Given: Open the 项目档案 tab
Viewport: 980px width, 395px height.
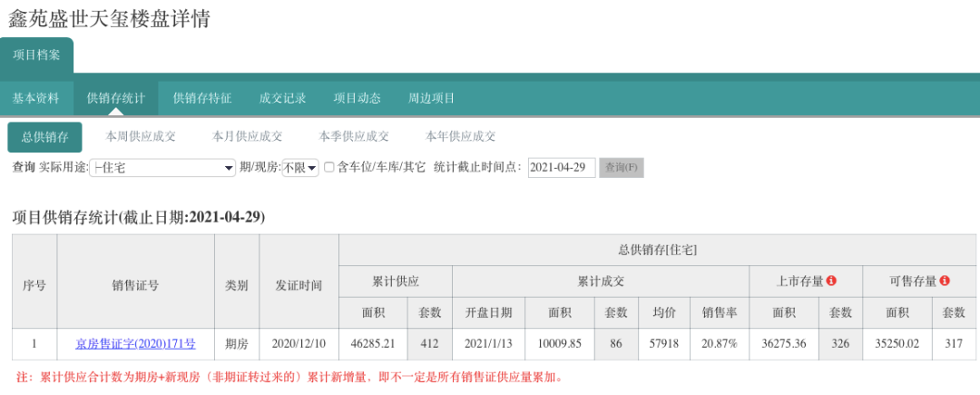Looking at the screenshot, I should 37,55.
